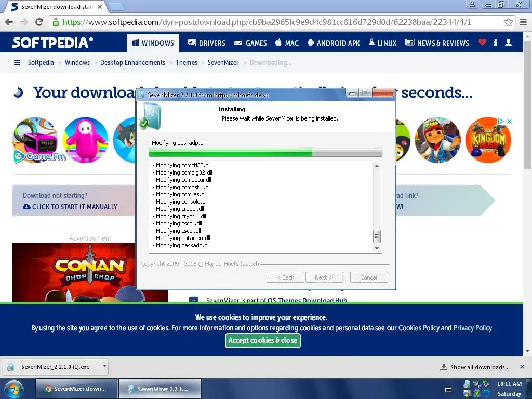Open the Games section
The height and width of the screenshot is (399, 532).
click(x=250, y=43)
